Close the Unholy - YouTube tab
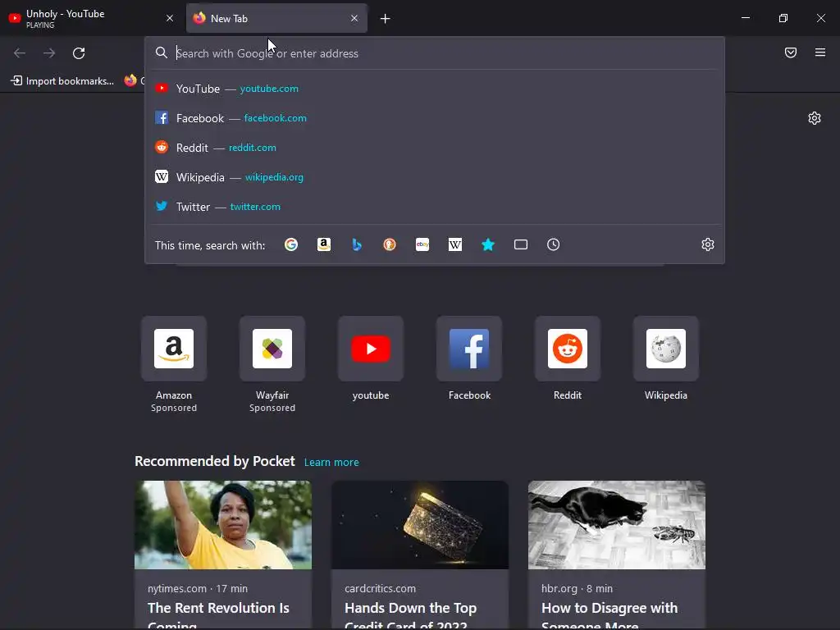Screen dimensions: 840x630 coord(170,18)
